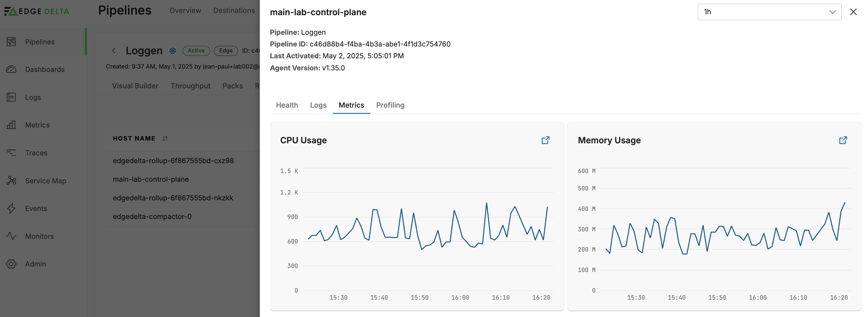This screenshot has height=317, width=868.
Task: Click the Dashboards gauge icon
Action: click(11, 69)
